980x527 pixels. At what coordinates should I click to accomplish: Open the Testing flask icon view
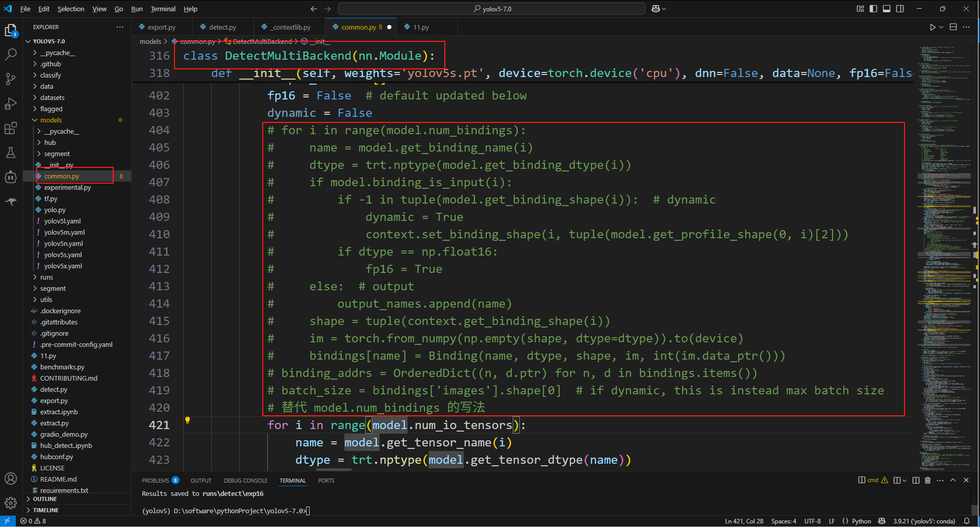pos(11,153)
